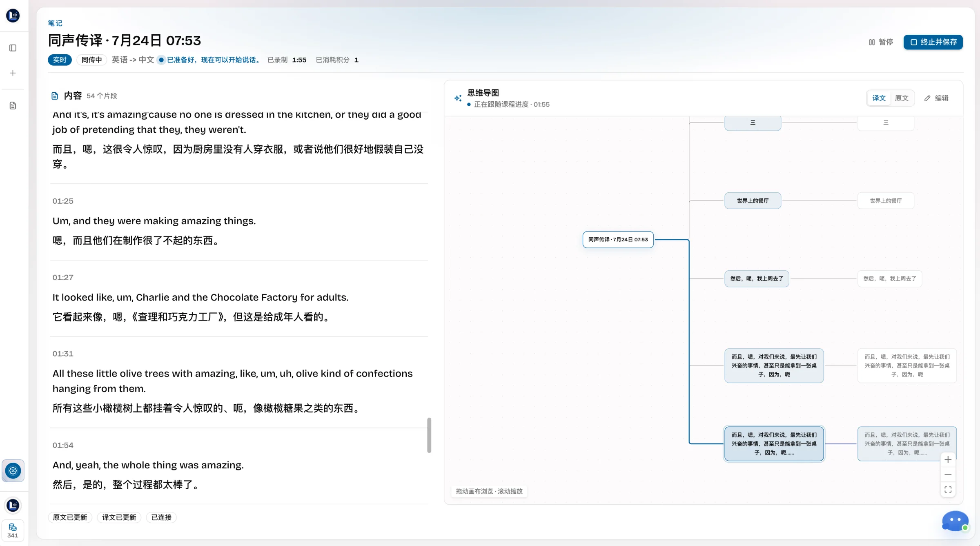Select the bold 然后，呃，我上周去了 node

coord(757,279)
